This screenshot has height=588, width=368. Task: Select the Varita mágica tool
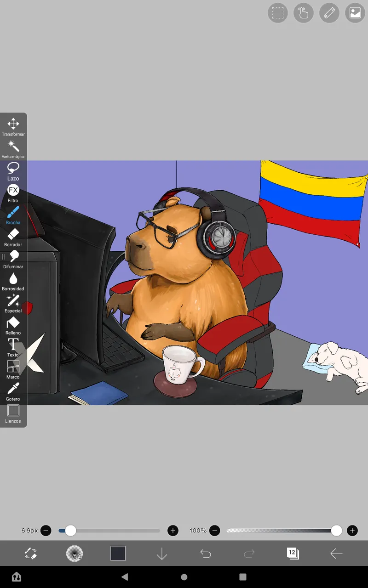pyautogui.click(x=13, y=149)
